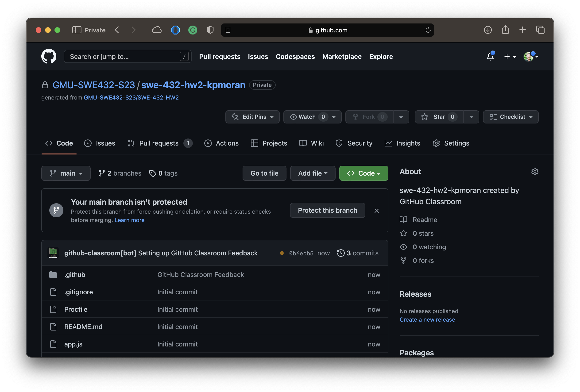Star this repository

coord(439,117)
